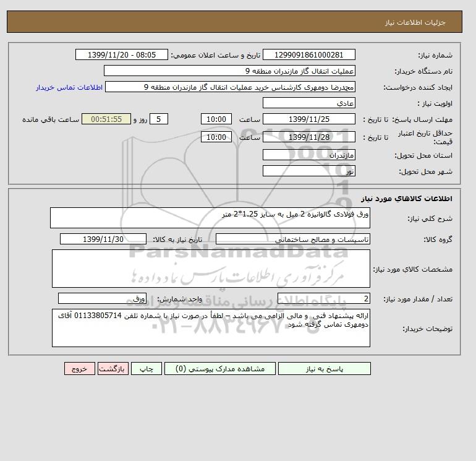This screenshot has width=476, height=461.
Task: Click the unit of measure field ورق
Action: point(102,298)
